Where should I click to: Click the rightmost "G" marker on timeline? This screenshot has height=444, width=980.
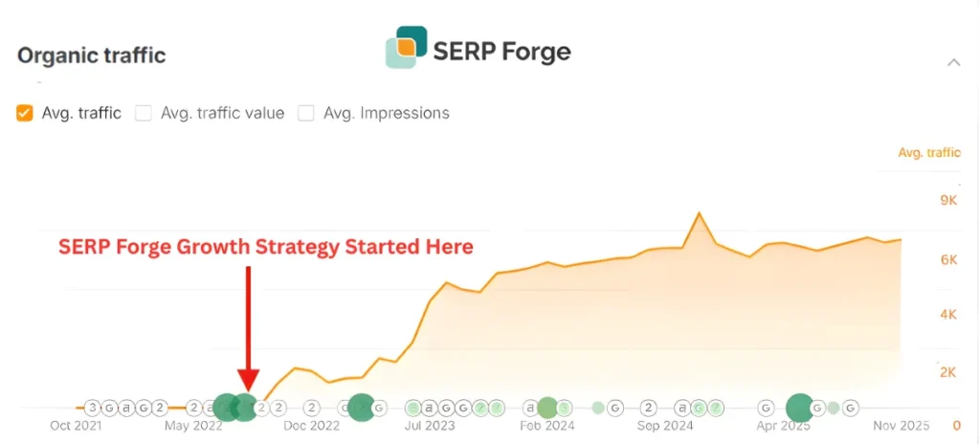pyautogui.click(x=850, y=408)
